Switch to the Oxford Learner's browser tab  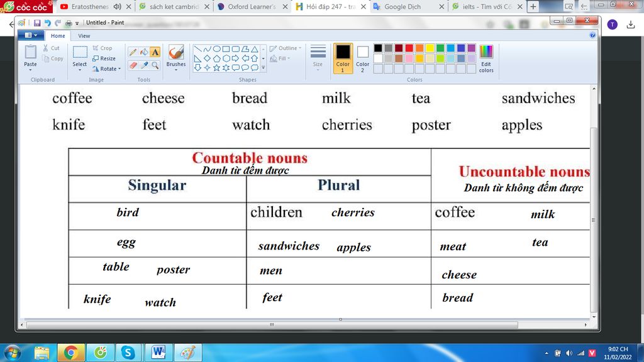point(253,6)
